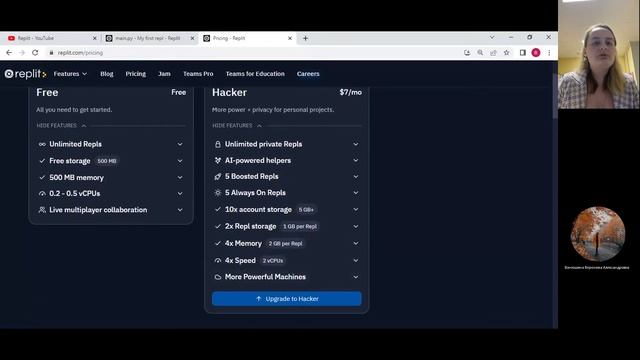Viewport: 640px width, 360px height.
Task: Click the share page icon in the address bar
Action: pos(493,53)
